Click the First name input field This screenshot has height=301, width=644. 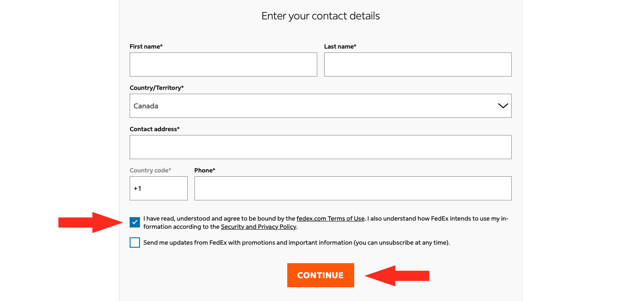223,64
